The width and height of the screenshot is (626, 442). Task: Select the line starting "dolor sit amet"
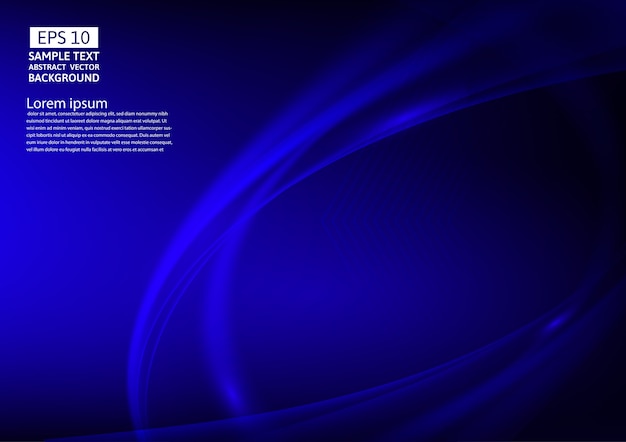(x=97, y=114)
